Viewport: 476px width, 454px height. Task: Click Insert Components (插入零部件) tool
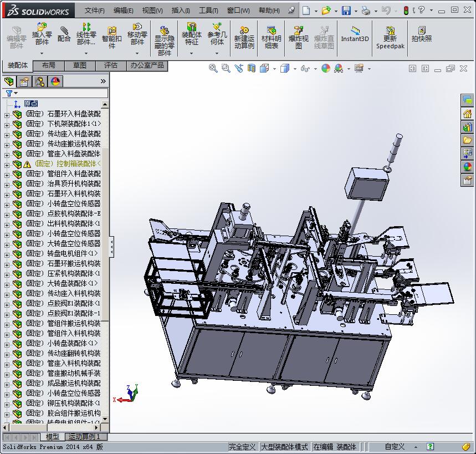pos(42,34)
